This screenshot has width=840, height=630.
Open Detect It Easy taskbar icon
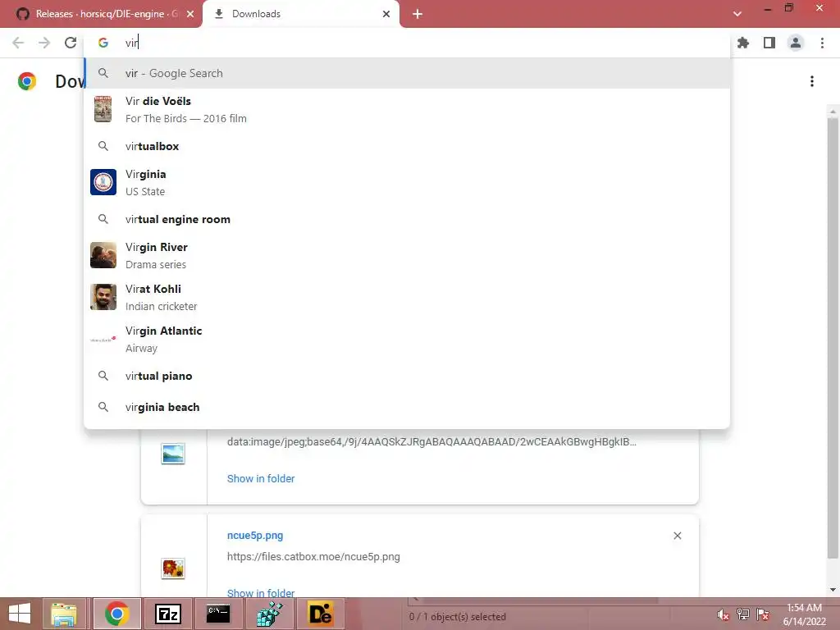point(321,614)
